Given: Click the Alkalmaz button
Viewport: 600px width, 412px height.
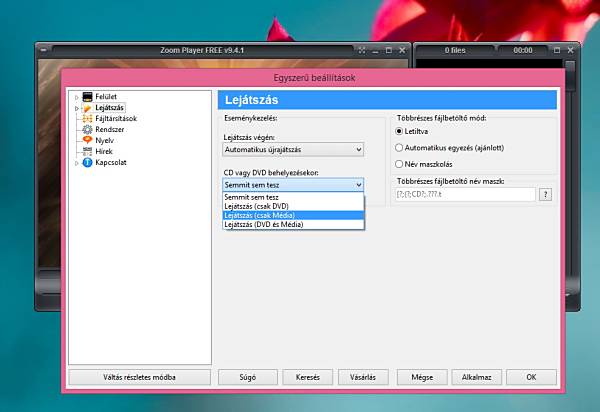Looking at the screenshot, I should coord(476,377).
